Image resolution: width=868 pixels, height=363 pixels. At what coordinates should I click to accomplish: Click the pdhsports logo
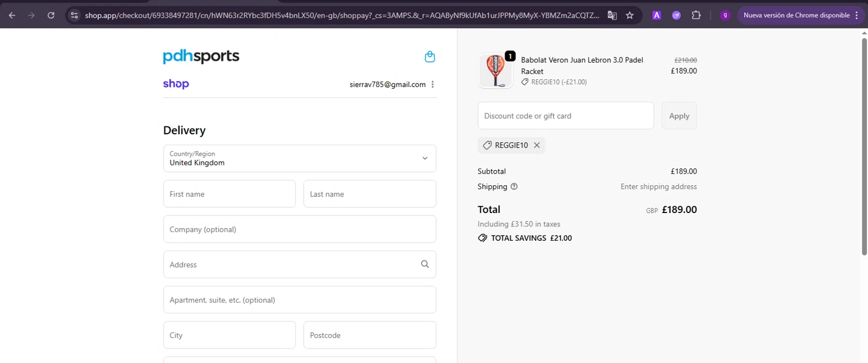(201, 56)
